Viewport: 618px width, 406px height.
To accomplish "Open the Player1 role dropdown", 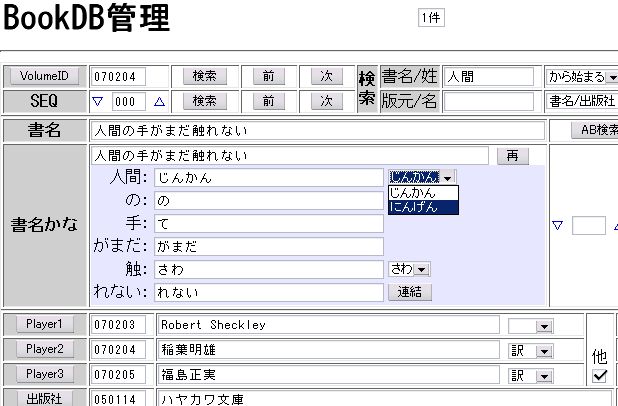I will coord(543,325).
